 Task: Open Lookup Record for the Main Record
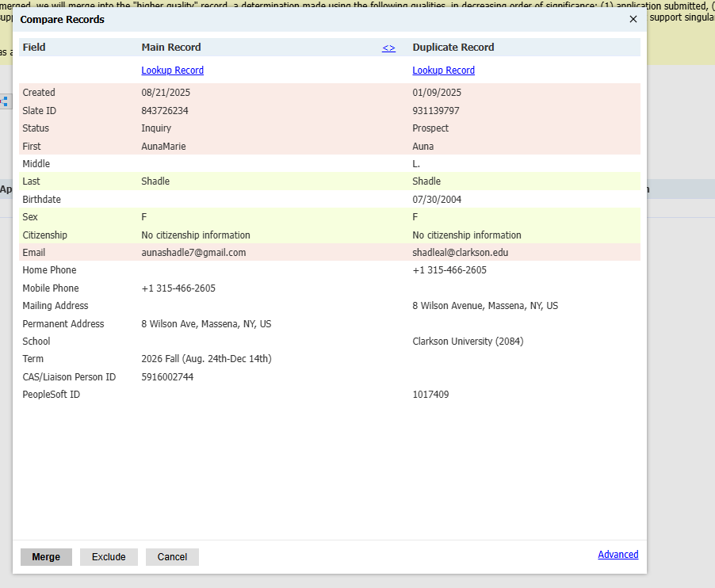(172, 70)
